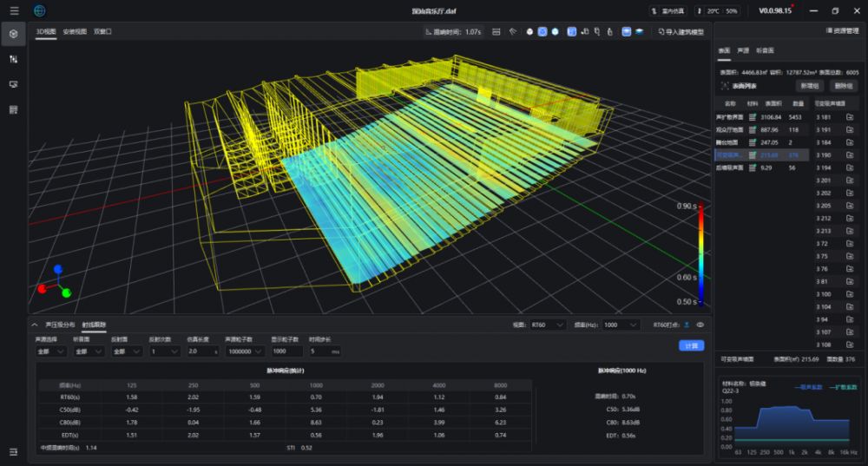868x466 pixels.
Task: Click the 3D cube icon in left sidebar
Action: pyautogui.click(x=13, y=34)
